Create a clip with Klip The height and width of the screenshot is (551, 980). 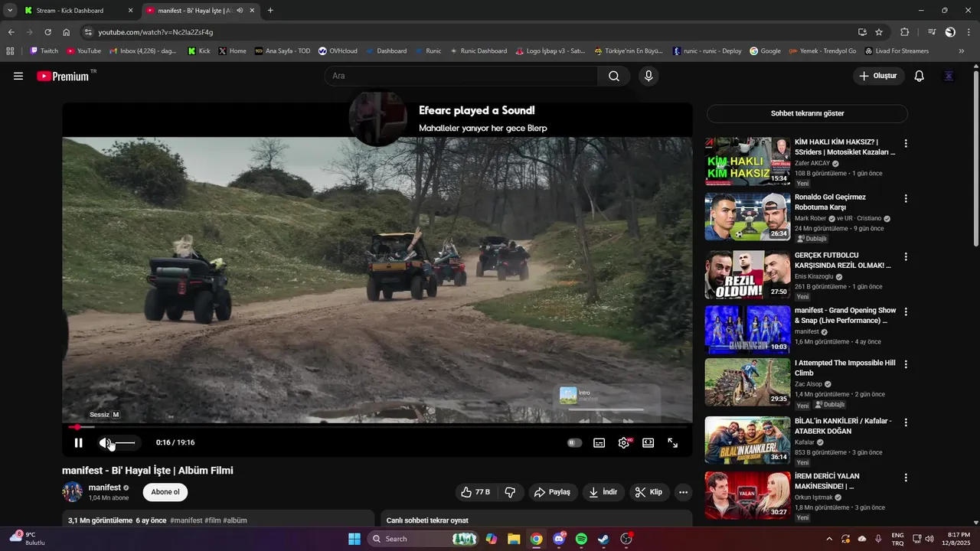pyautogui.click(x=648, y=492)
